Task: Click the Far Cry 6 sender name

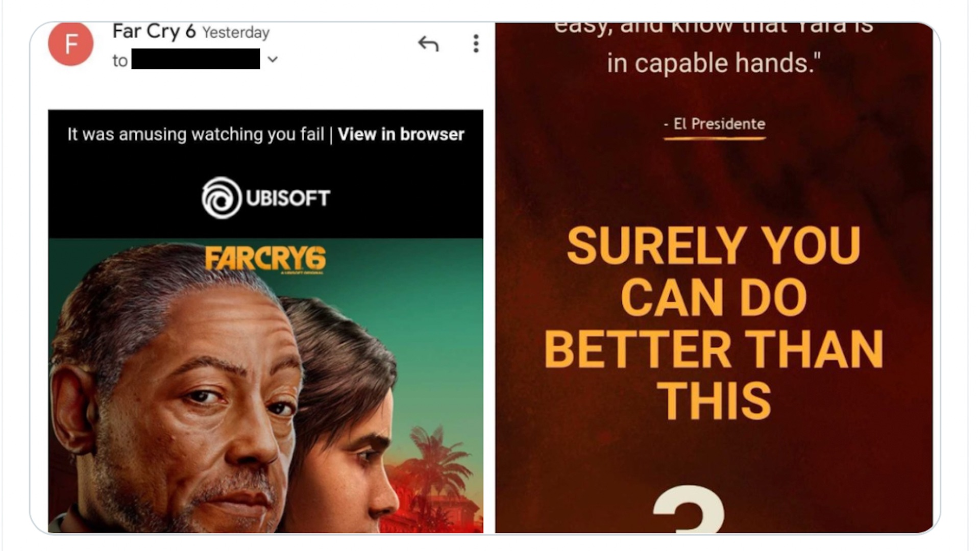Action: 154,32
